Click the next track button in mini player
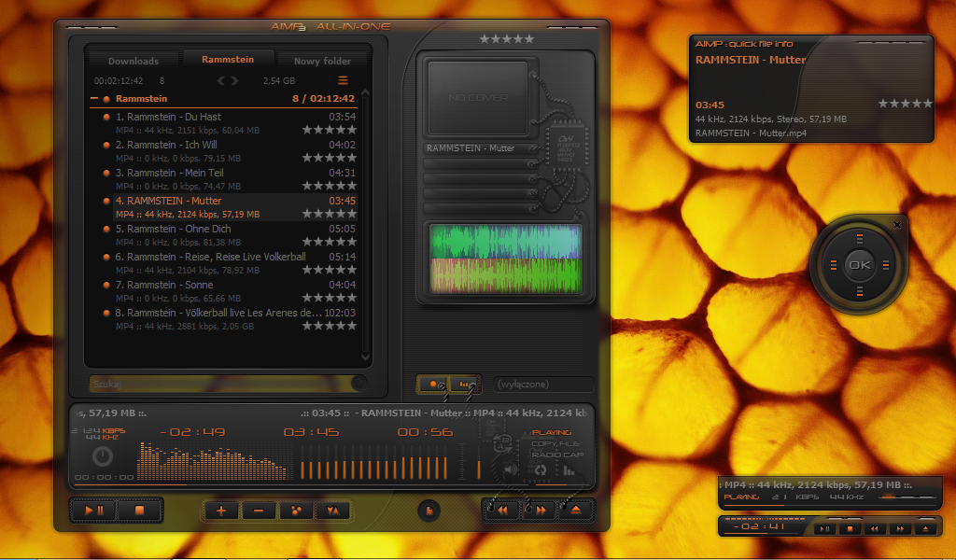The image size is (956, 560). click(x=901, y=528)
